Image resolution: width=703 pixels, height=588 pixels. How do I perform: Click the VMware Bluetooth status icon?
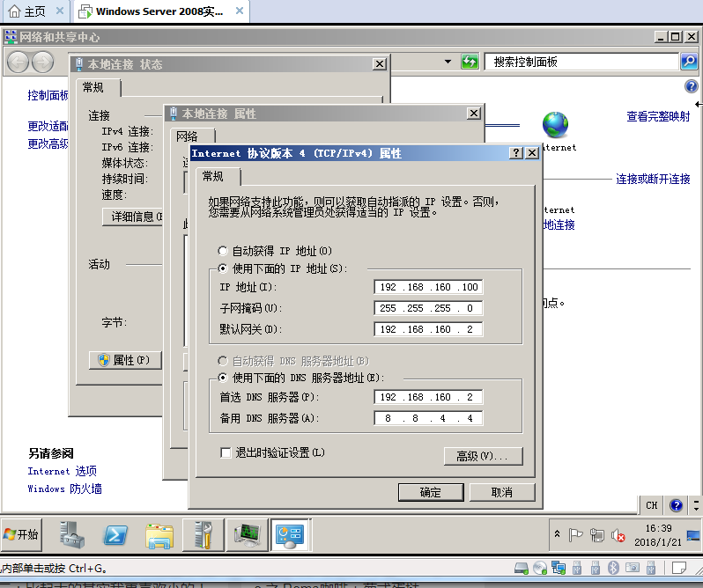pos(613,568)
